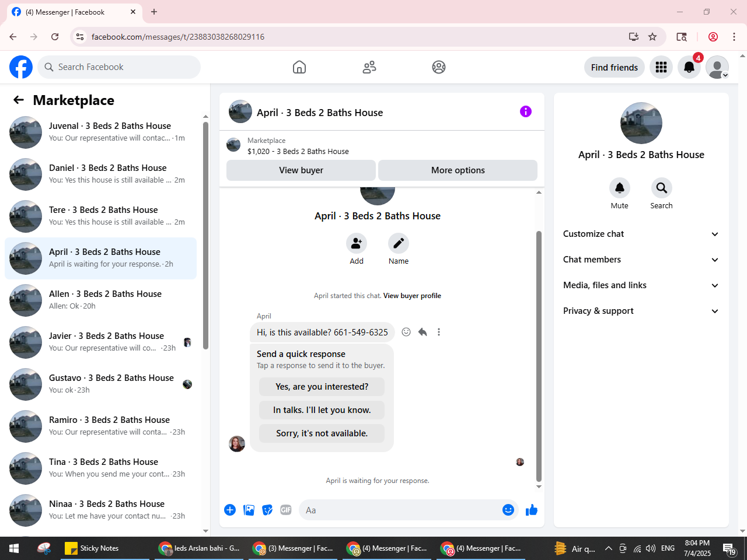Click the browser address bar URL
This screenshot has width=747, height=560.
point(178,37)
